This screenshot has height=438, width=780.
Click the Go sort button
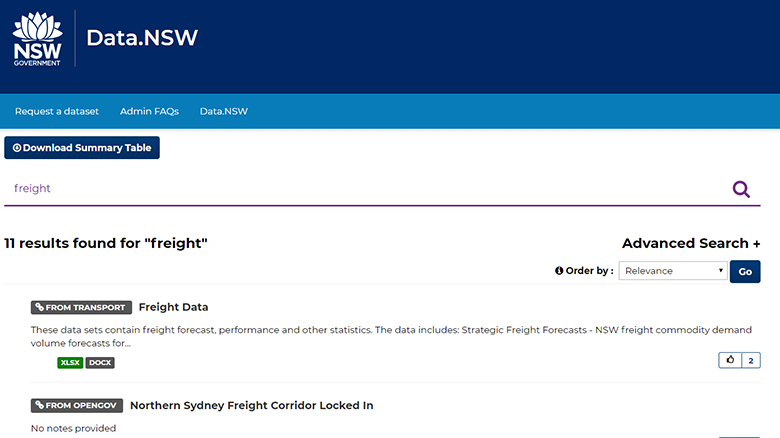click(745, 271)
